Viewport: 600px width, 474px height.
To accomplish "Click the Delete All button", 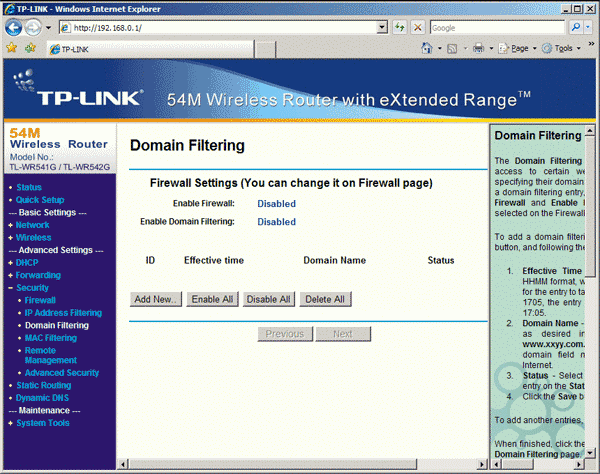I will (x=325, y=300).
